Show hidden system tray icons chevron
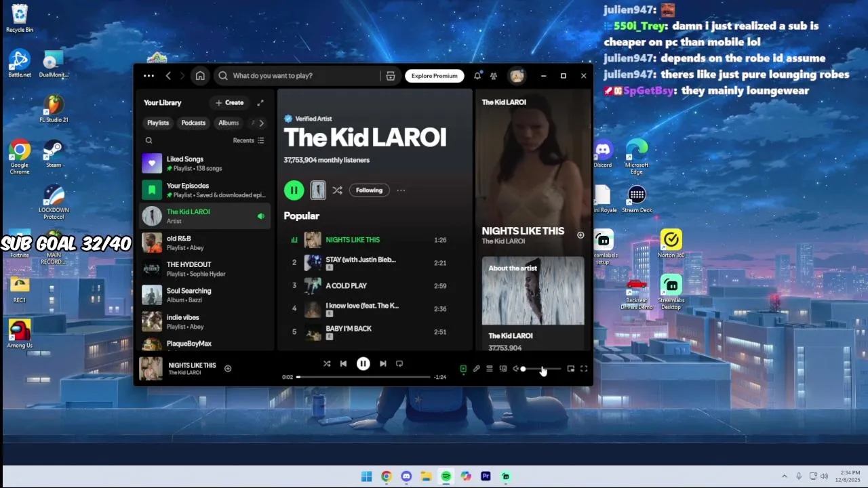 click(785, 476)
